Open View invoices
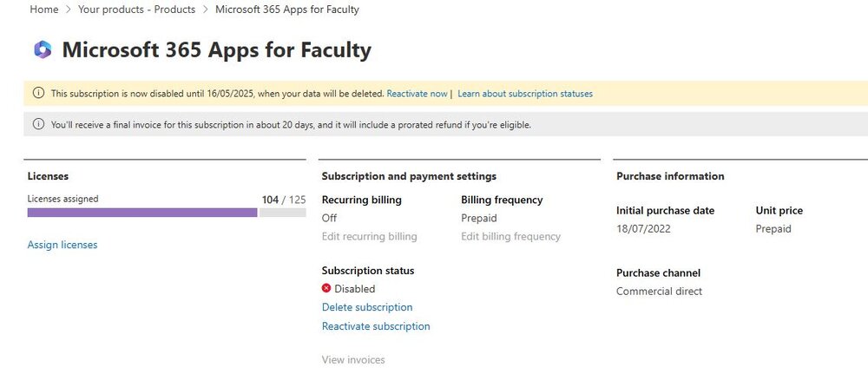This screenshot has height=374, width=868. pyautogui.click(x=353, y=359)
